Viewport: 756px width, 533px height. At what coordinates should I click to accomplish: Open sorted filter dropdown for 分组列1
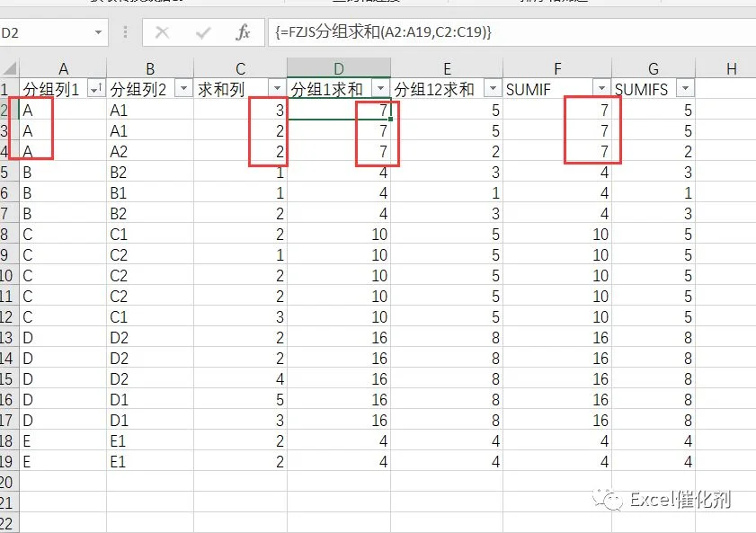pyautogui.click(x=96, y=89)
